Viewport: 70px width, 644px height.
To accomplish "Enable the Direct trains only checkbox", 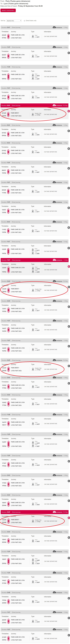I will pyautogui.click(x=24, y=21).
